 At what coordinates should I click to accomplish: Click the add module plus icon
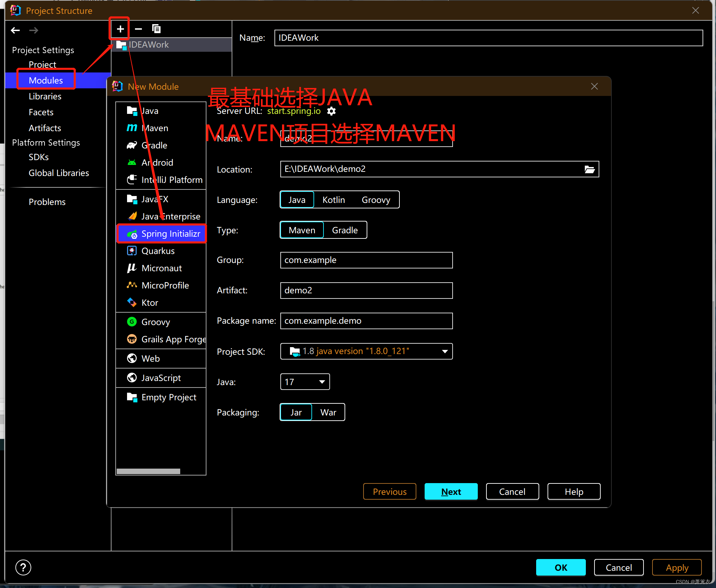pos(120,29)
